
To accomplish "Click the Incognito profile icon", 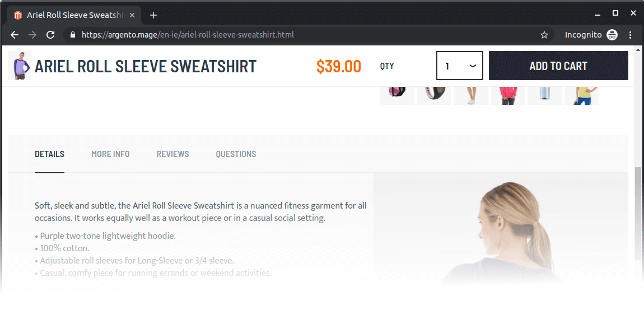I will pyautogui.click(x=613, y=35).
